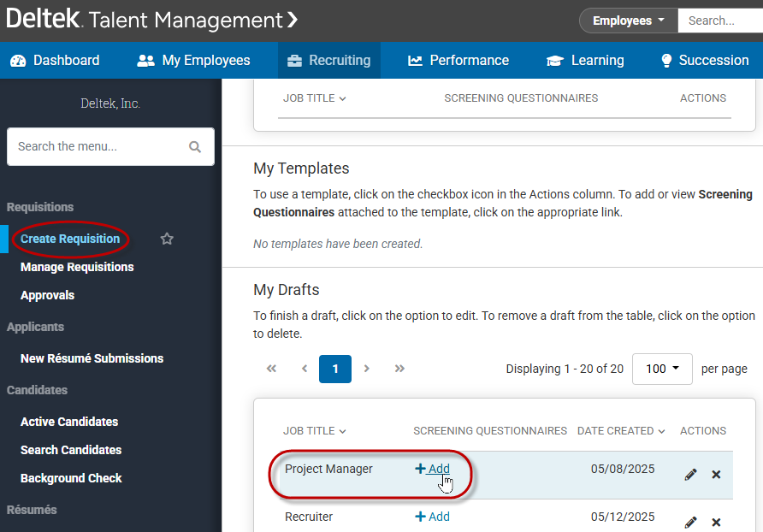Add screening questionnaire to Recruiter draft
This screenshot has height=532, width=763.
tap(432, 517)
